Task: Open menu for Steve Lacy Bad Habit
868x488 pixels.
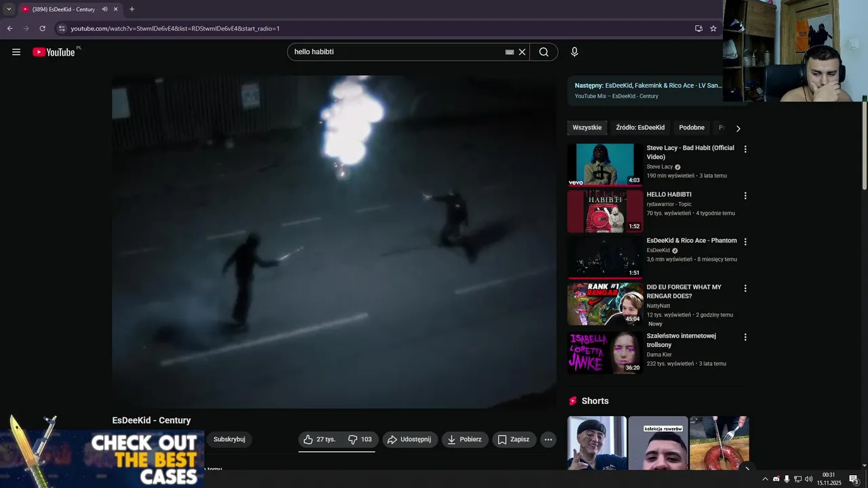Action: 745,149
